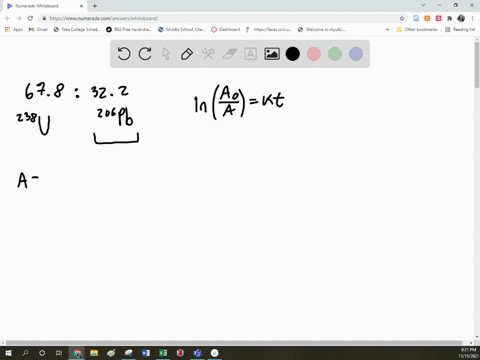Insert an image with the picture tool
The image size is (480, 360).
click(272, 54)
